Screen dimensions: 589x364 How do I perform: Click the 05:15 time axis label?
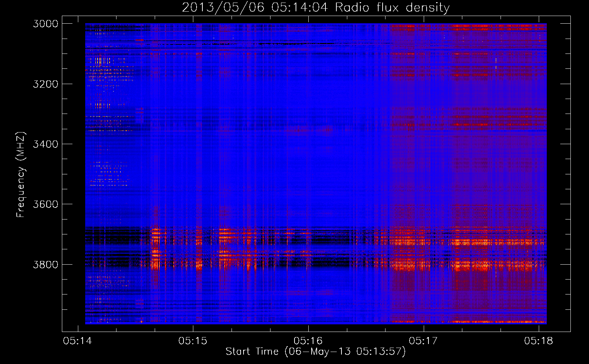(x=193, y=341)
